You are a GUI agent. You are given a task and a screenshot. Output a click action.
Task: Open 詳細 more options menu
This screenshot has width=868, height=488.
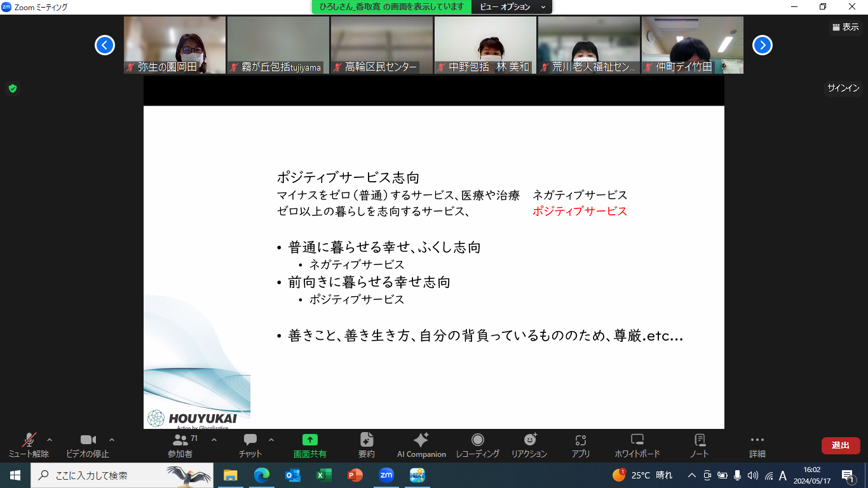click(x=757, y=445)
